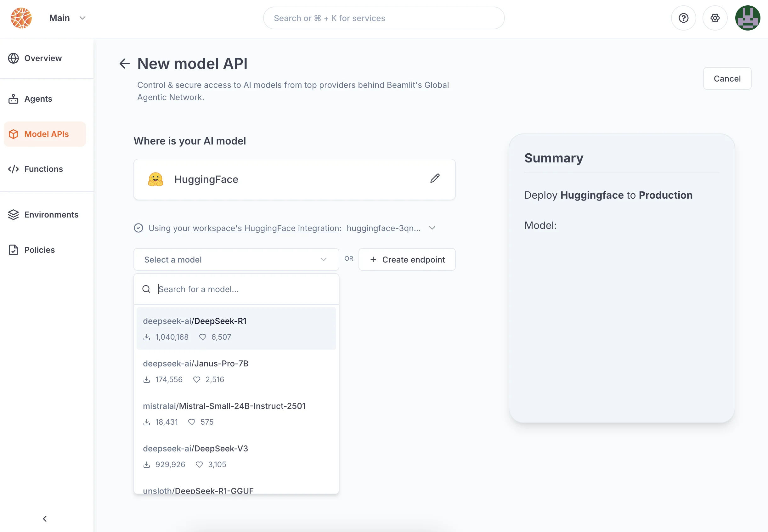Click the 1,040,168 download count
768x532 pixels.
tap(172, 337)
